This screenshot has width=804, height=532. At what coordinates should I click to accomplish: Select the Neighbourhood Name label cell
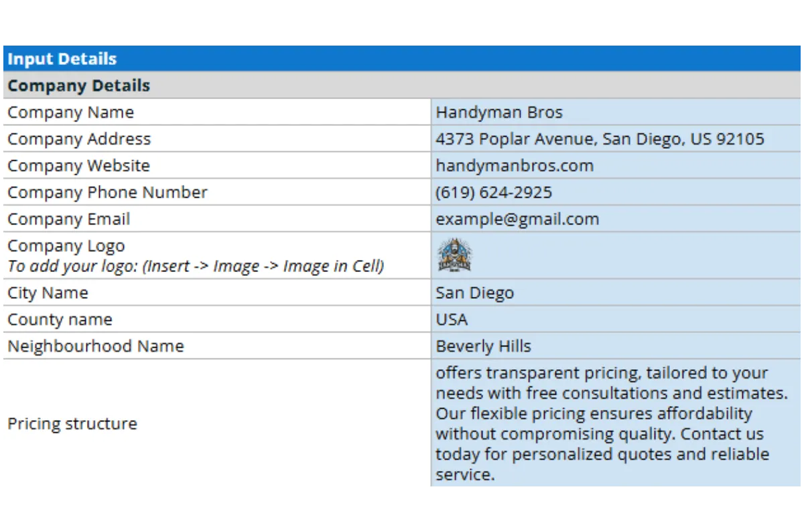tap(217, 346)
